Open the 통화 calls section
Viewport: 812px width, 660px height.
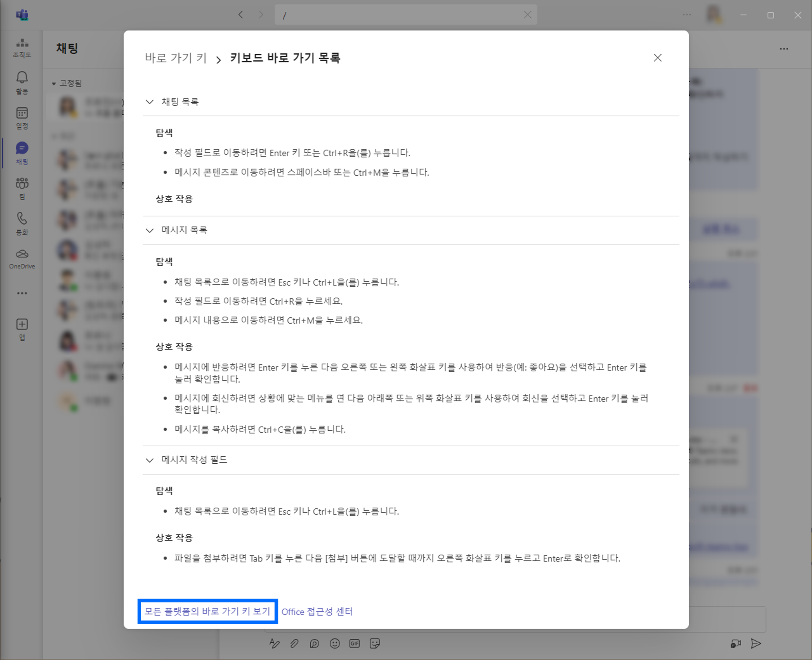click(22, 224)
